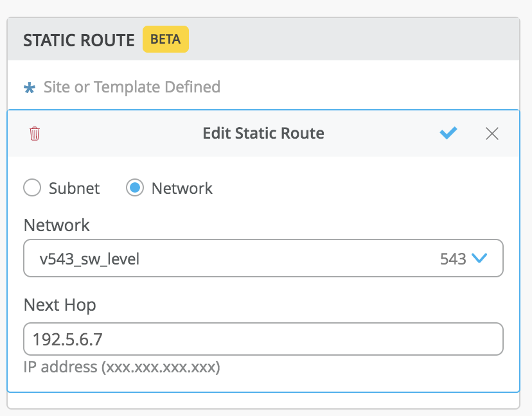This screenshot has width=532, height=416.
Task: Select the Subnet radio button
Action: [32, 188]
